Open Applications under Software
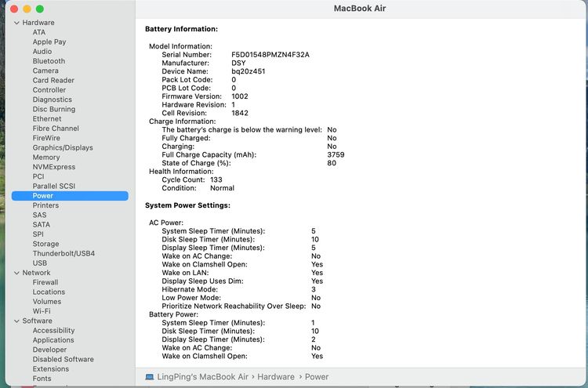Image resolution: width=588 pixels, height=388 pixels. pos(53,340)
